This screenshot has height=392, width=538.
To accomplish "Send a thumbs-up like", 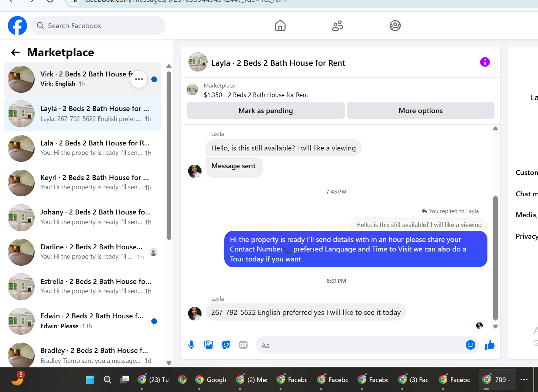I will click(490, 345).
